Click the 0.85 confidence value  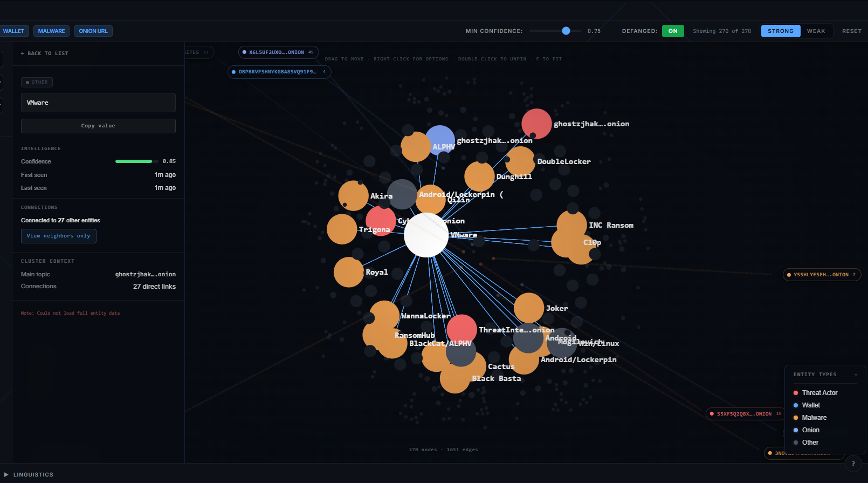point(169,161)
